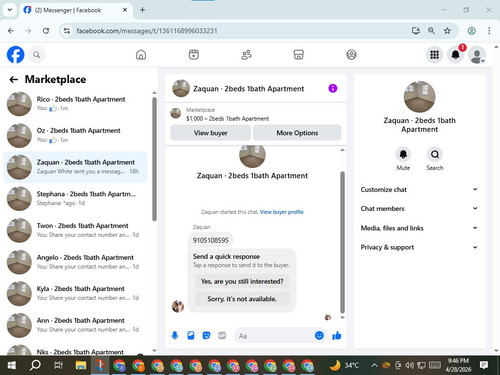Open the tab search dropdown arrow
Screen dimensions: 500x375
pos(10,10)
